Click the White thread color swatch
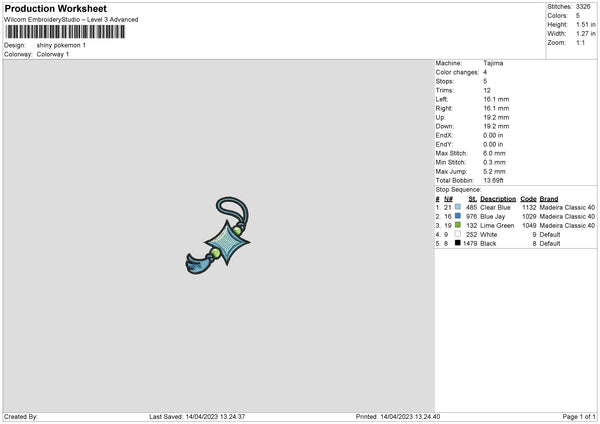The height and width of the screenshot is (424, 600). (x=458, y=234)
